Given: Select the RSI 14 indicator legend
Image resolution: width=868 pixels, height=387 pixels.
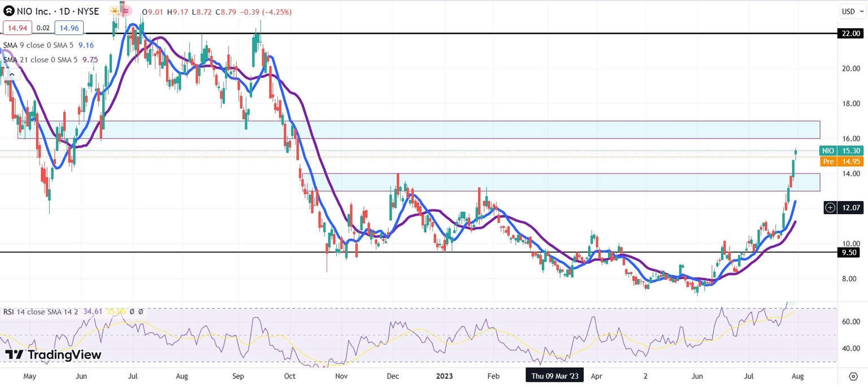Looking at the screenshot, I should coord(42,311).
